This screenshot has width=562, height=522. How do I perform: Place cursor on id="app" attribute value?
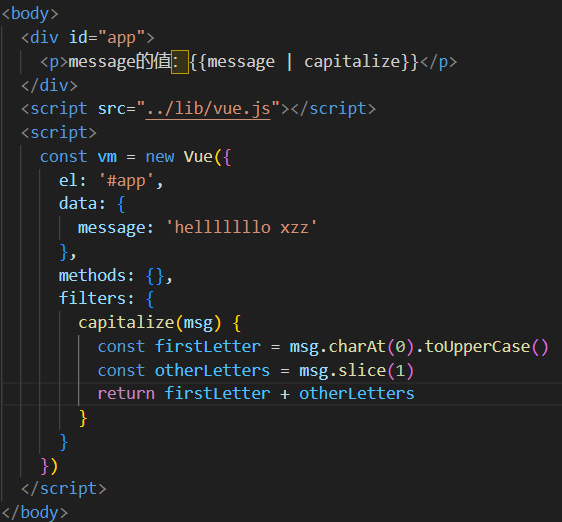coord(121,38)
